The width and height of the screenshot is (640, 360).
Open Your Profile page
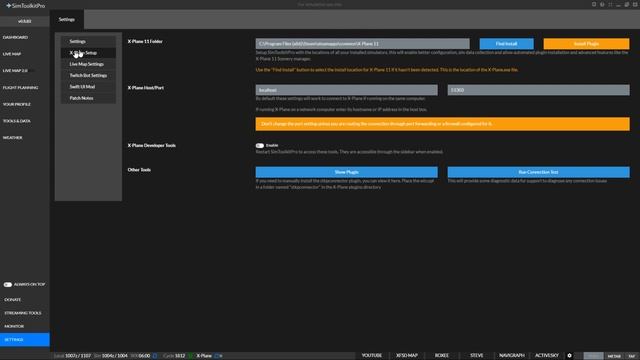pyautogui.click(x=17, y=104)
